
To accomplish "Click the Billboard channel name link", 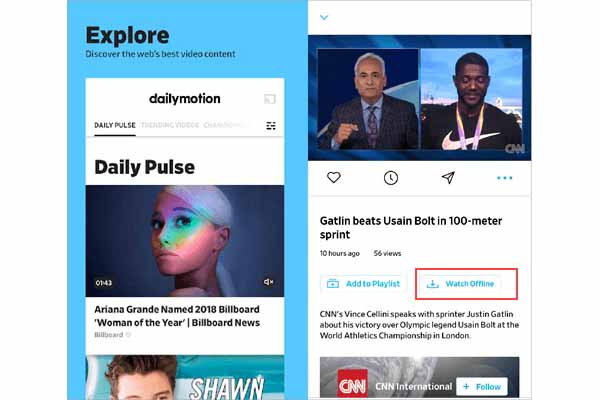I will (109, 335).
